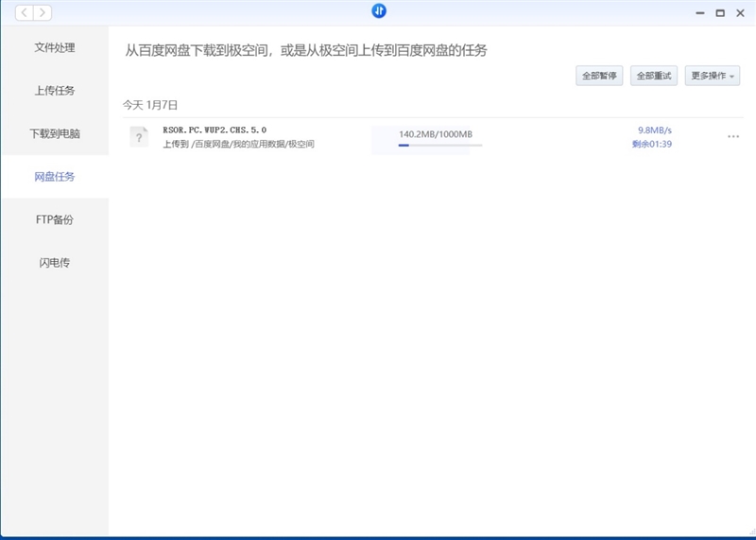This screenshot has height=540, width=756.
Task: Click the 9.8MB/s transfer speed
Action: [x=655, y=131]
